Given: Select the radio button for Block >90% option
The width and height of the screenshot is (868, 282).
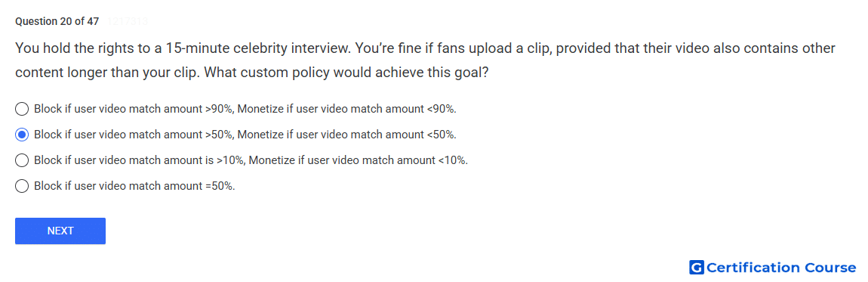Looking at the screenshot, I should (x=22, y=109).
